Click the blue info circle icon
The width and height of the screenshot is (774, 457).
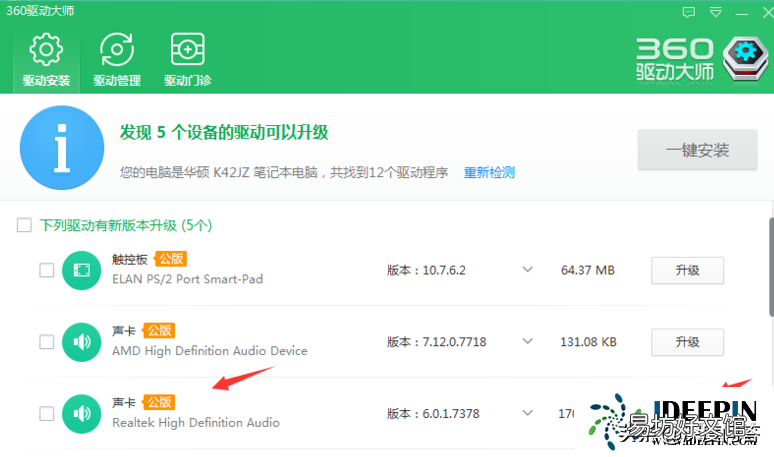point(62,148)
